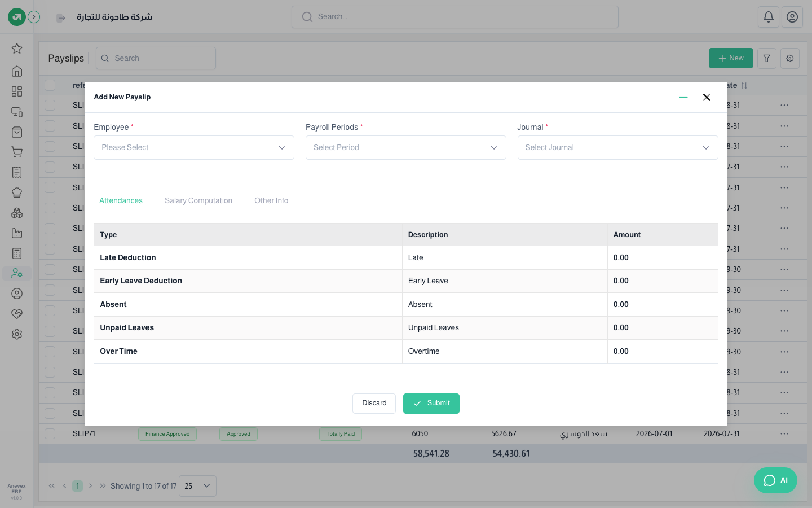Screen dimensions: 812x508
Task: Open table settings gear next to filter
Action: (x=790, y=58)
